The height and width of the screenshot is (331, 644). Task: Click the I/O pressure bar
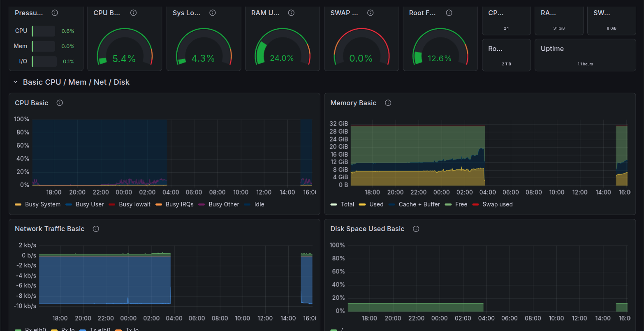pos(44,62)
